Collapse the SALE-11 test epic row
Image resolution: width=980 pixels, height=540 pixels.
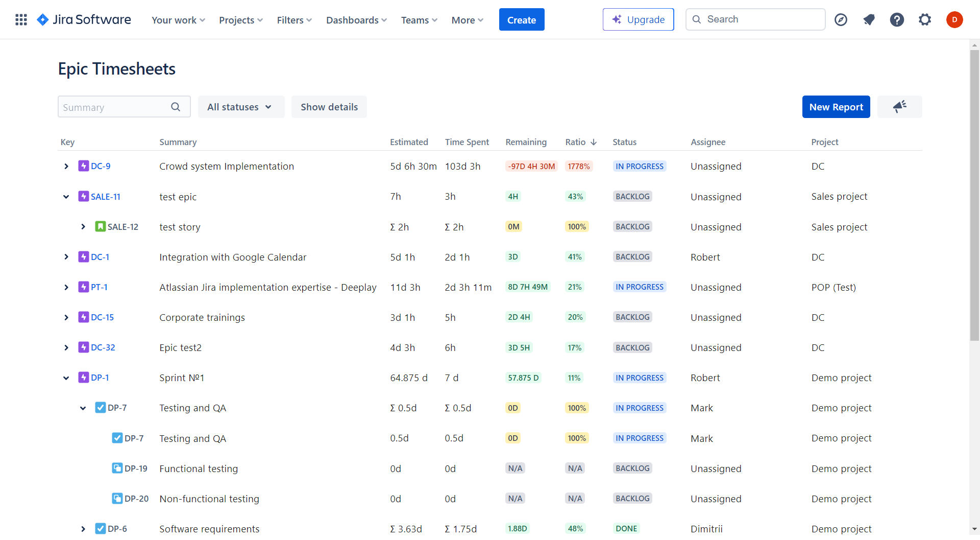pos(66,196)
